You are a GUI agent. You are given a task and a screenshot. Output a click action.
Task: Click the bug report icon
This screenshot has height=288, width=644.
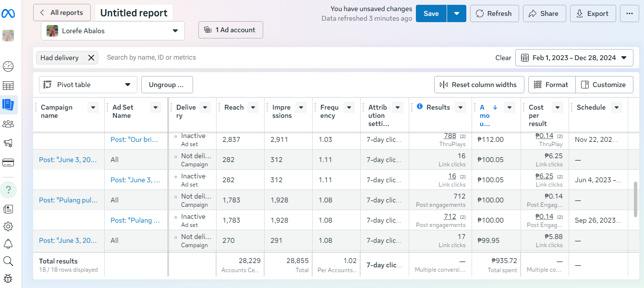click(8, 278)
